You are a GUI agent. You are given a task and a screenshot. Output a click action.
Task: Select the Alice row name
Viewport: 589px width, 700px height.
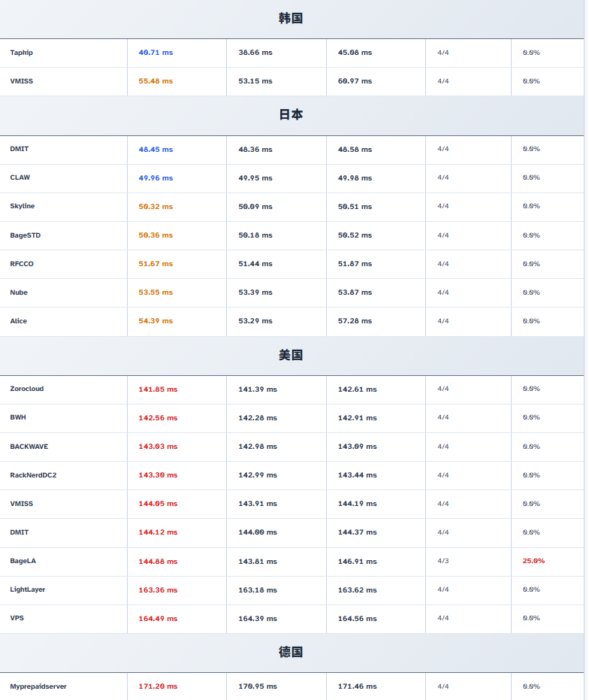(18, 321)
